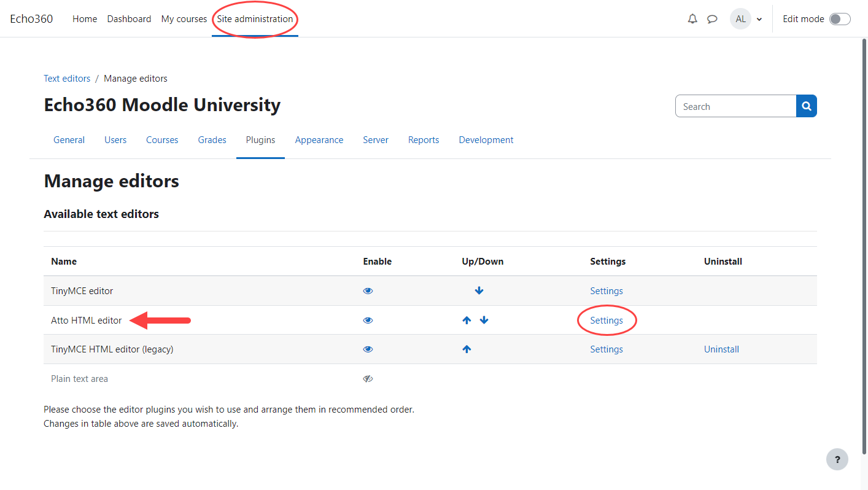Viewport: 868px width, 490px height.
Task: Switch to the General tab
Action: (x=69, y=140)
